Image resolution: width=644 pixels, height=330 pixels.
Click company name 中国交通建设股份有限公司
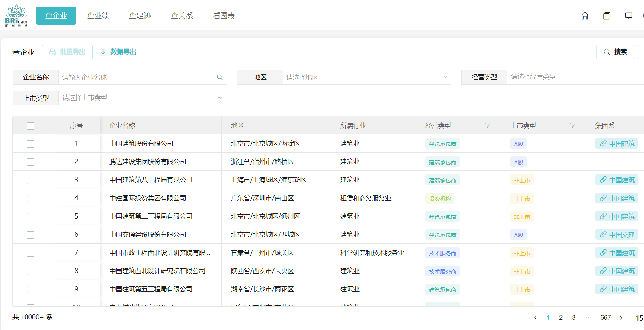(x=148, y=235)
